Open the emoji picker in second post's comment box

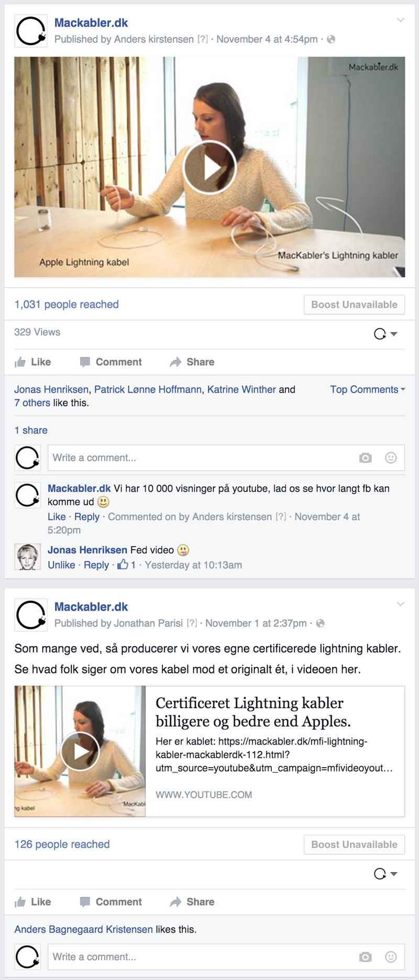pyautogui.click(x=391, y=957)
